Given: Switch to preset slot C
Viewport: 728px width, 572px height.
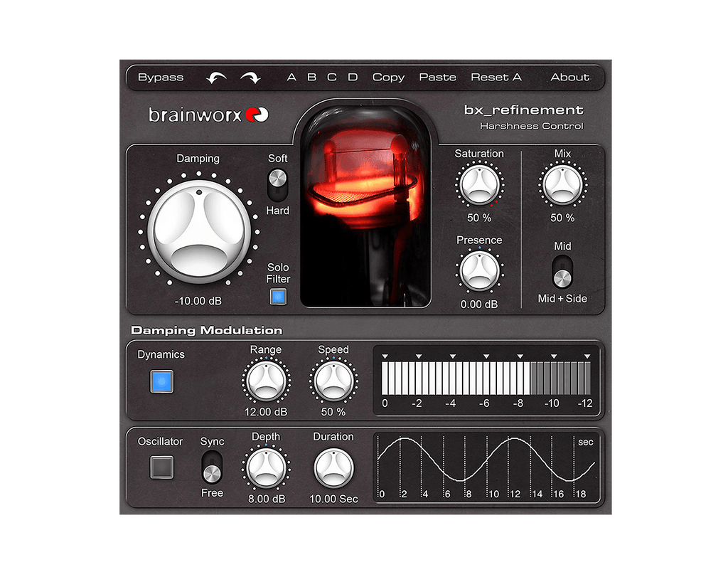Looking at the screenshot, I should [x=332, y=78].
